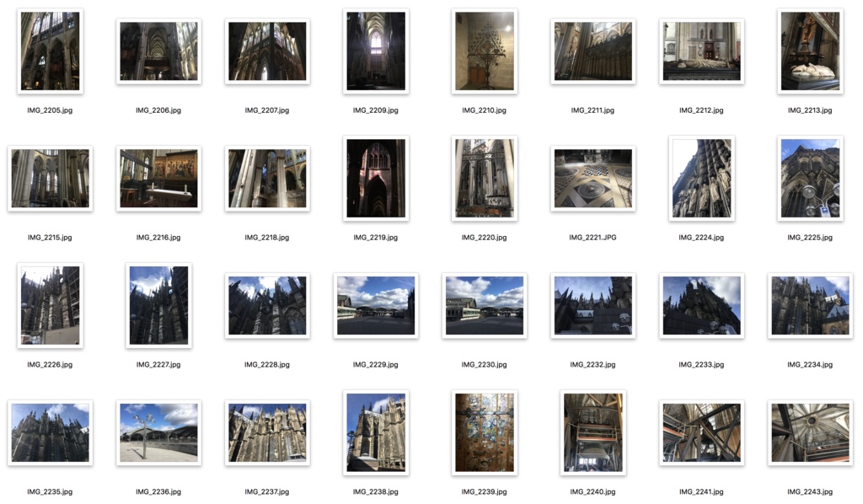This screenshot has height=504, width=863.
Task: Select the IMG_2218.jpg thumbnail
Action: pyautogui.click(x=267, y=179)
